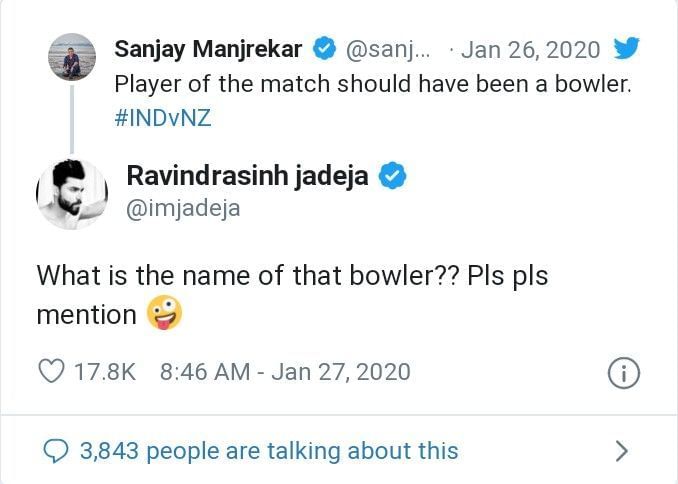The height and width of the screenshot is (484, 678).
Task: Click the 8:46 AM - Jan 27, 2020 timestamp
Action: (x=285, y=372)
